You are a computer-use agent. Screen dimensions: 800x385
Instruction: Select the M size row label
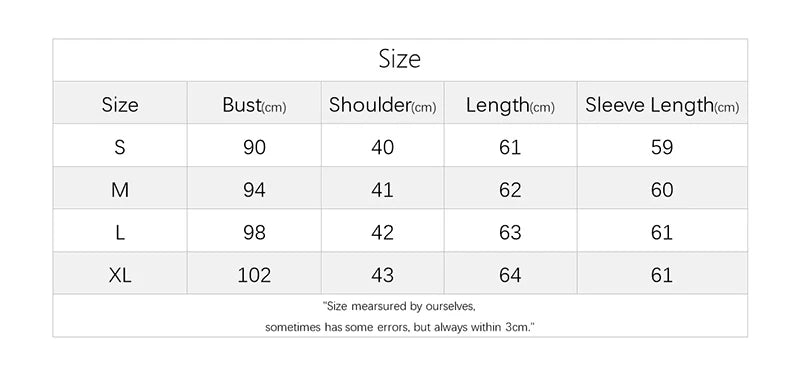pos(120,190)
